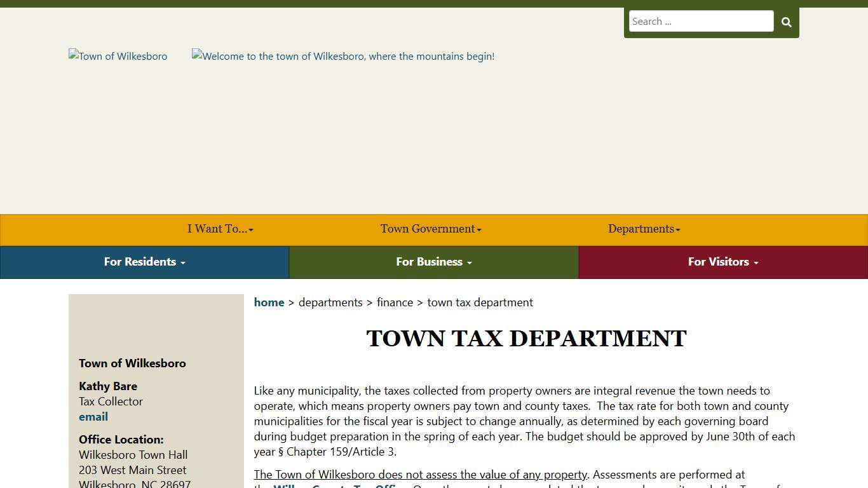Expand the For Residents menu

[x=144, y=262]
